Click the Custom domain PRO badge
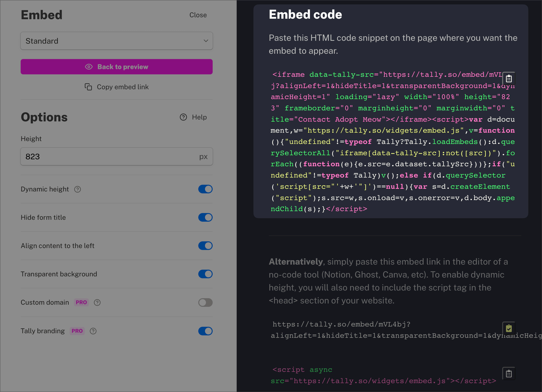The image size is (542, 392). [x=81, y=303]
